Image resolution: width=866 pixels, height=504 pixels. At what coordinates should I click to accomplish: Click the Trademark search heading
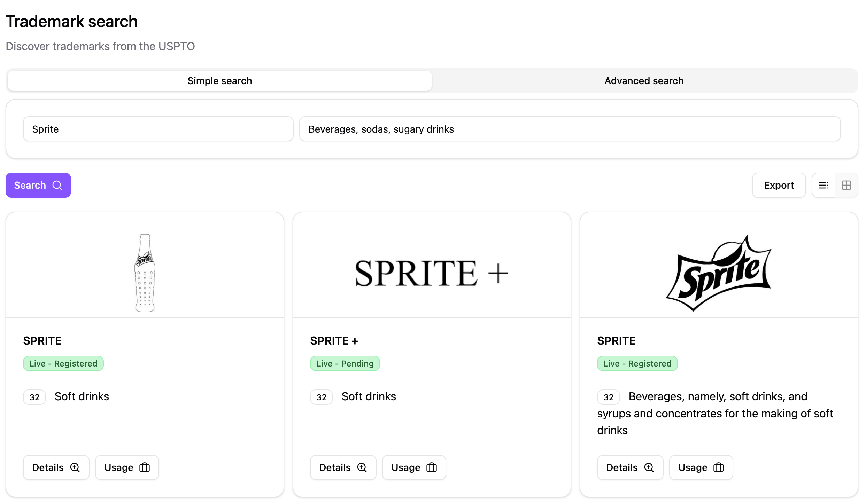72,22
